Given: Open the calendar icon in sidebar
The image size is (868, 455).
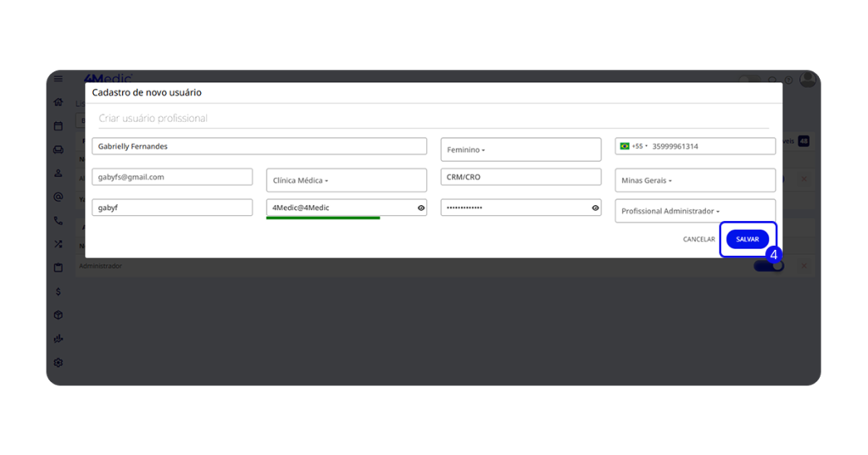Looking at the screenshot, I should click(x=58, y=126).
